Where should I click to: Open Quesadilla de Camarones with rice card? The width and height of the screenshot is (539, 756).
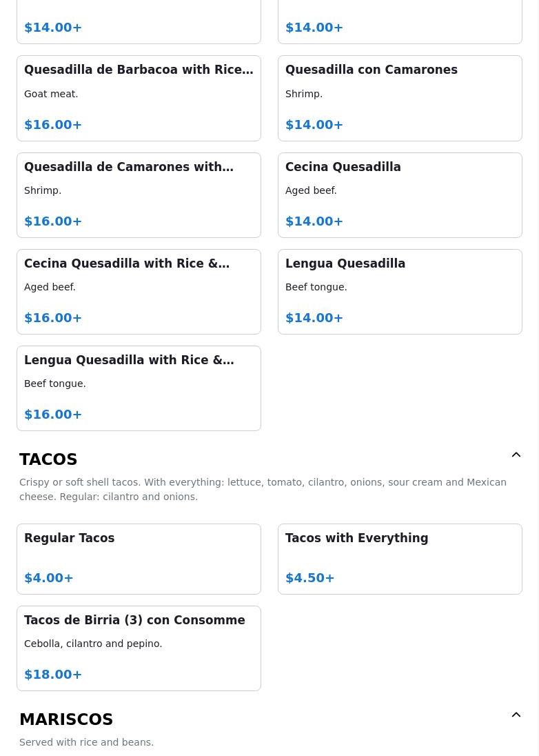pyautogui.click(x=139, y=195)
